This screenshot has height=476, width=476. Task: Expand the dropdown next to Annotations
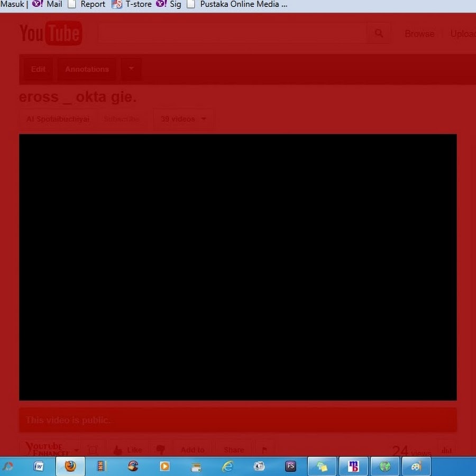tap(131, 69)
